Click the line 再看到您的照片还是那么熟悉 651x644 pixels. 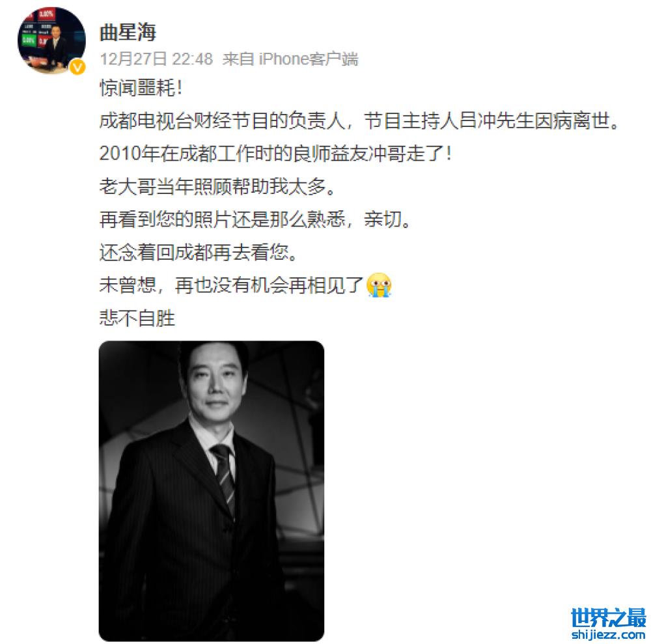click(x=255, y=219)
